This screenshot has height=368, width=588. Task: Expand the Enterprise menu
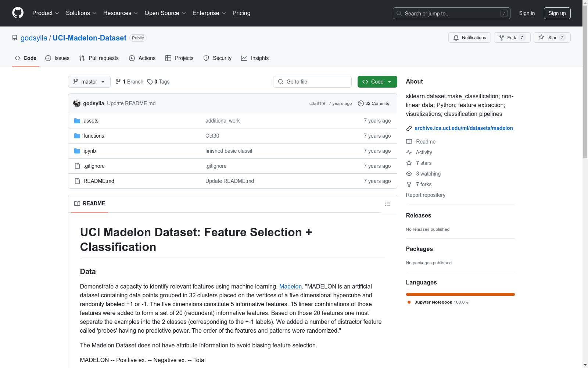pos(209,13)
